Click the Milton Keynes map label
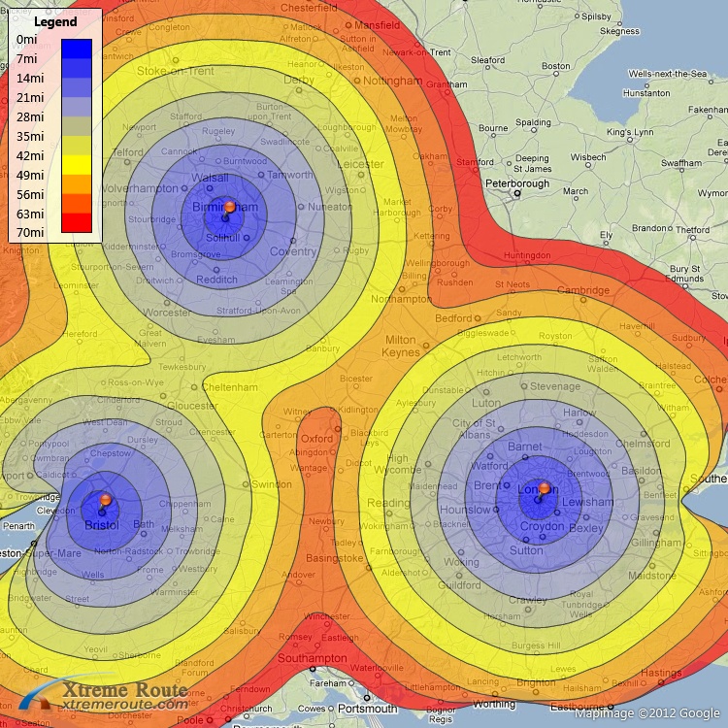This screenshot has width=728, height=728. tap(401, 347)
